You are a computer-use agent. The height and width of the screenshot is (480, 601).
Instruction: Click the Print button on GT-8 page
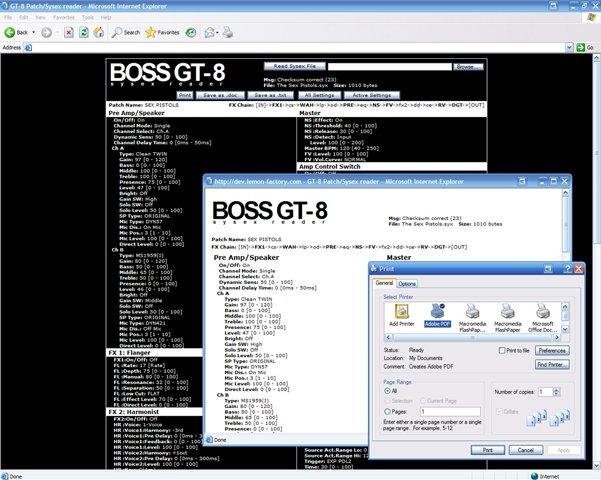pos(185,95)
